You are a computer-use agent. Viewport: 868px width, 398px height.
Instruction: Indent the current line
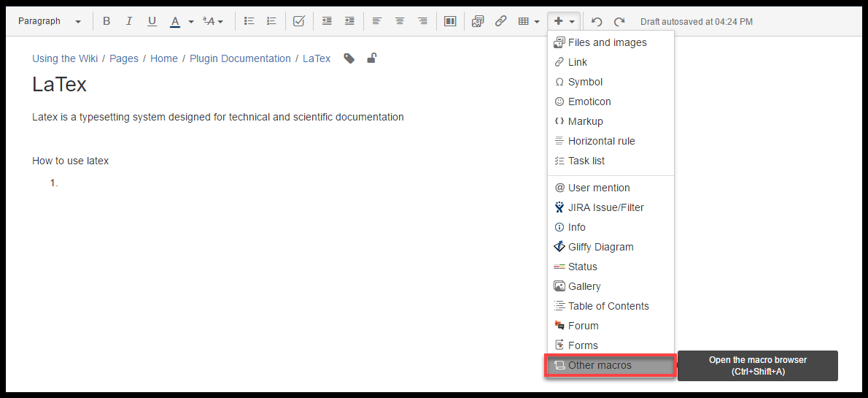tap(349, 21)
